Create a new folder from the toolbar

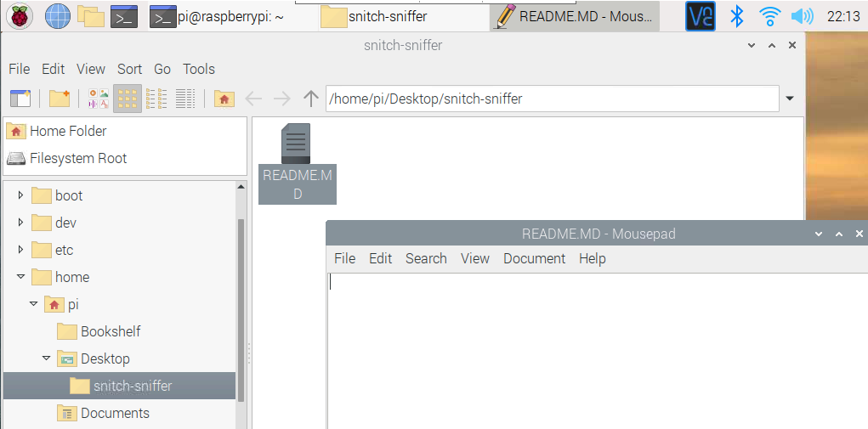59,99
